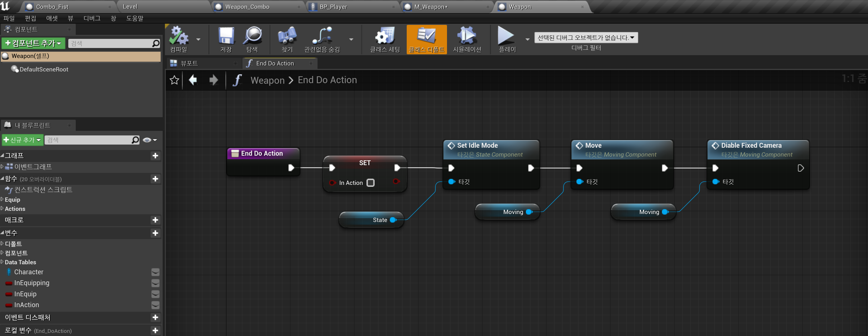
Task: Switch to the 뷰포트 tab
Action: click(204, 63)
